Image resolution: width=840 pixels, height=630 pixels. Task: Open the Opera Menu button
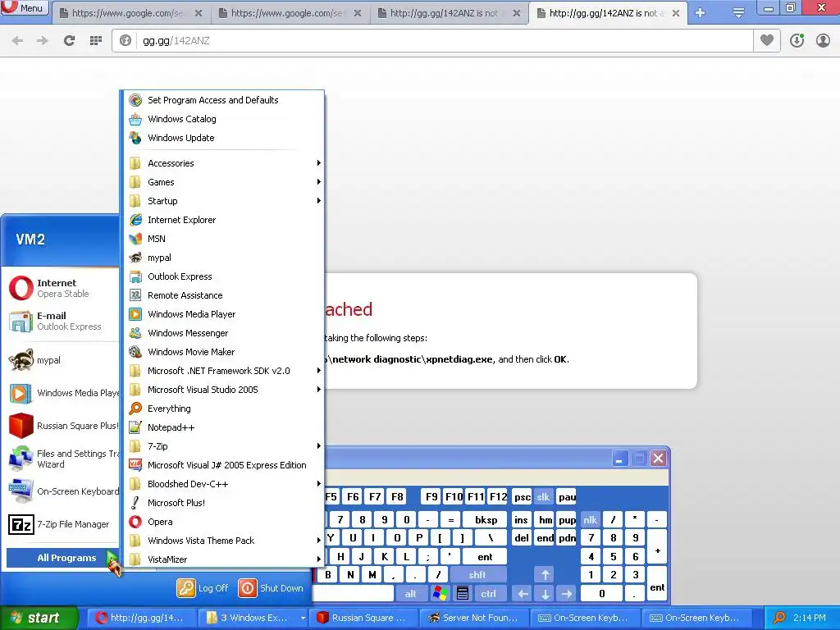click(x=24, y=7)
